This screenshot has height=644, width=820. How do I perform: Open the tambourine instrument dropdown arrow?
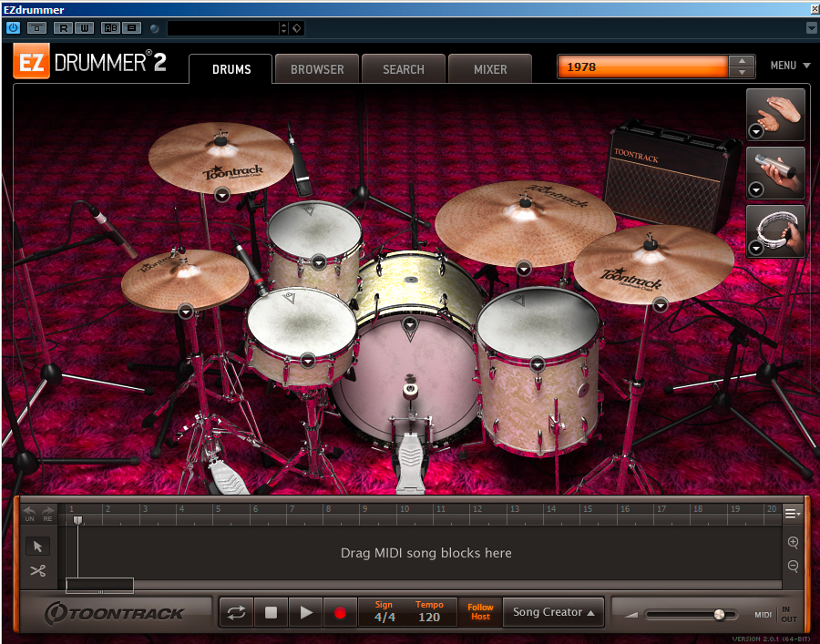click(755, 248)
